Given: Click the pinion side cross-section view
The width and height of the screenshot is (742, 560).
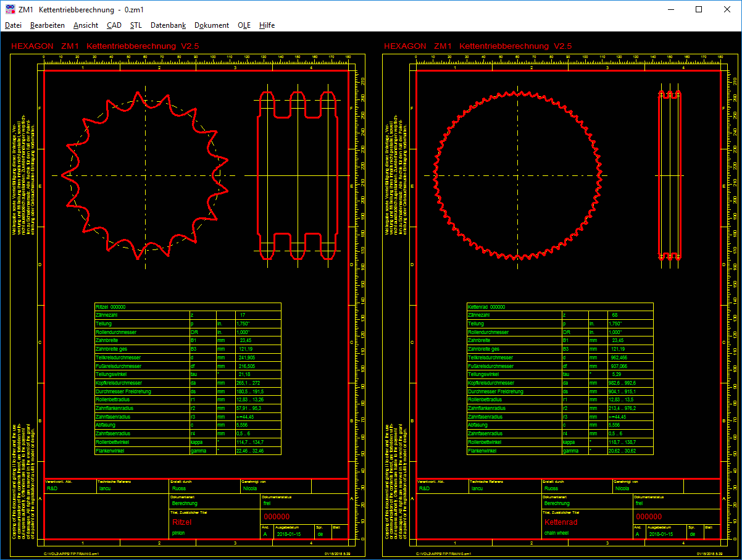Looking at the screenshot, I should (298, 175).
